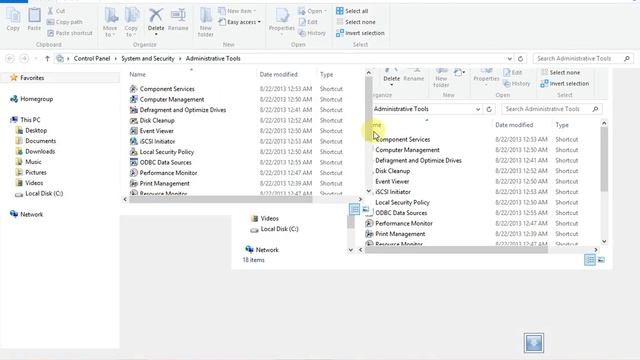This screenshot has width=640, height=360.
Task: Click the main address bar refresh button
Action: pyautogui.click(x=520, y=59)
